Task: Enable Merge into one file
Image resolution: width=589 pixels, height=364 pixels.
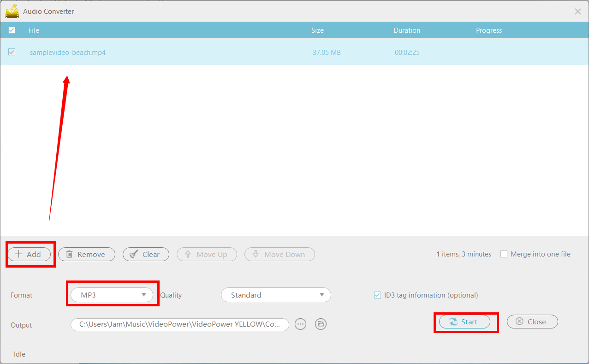Action: tap(504, 254)
